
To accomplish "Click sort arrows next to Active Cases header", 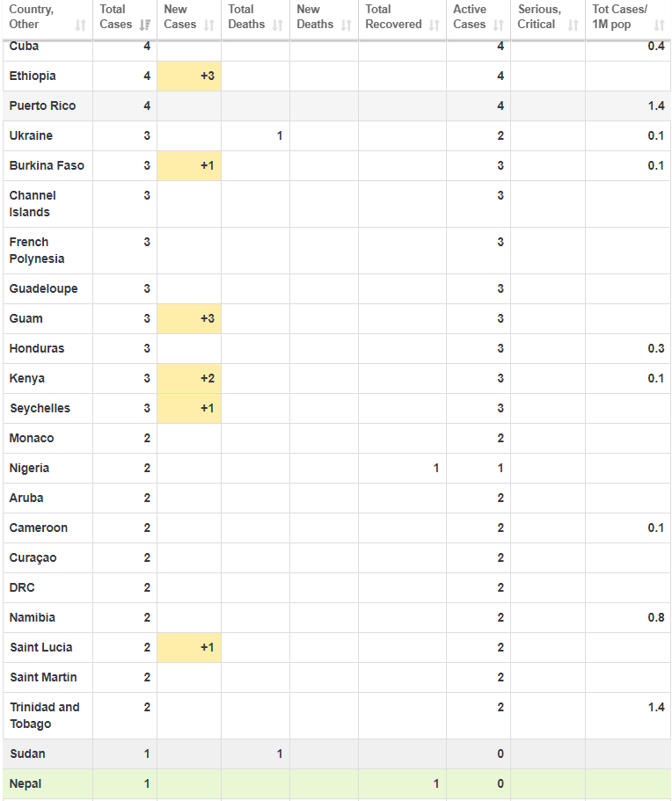I will [x=499, y=25].
